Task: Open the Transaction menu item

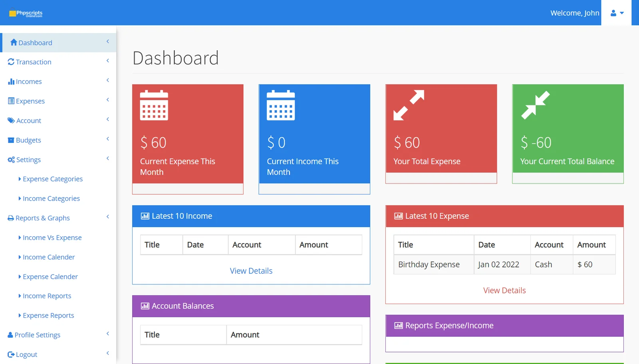Action: (x=58, y=62)
